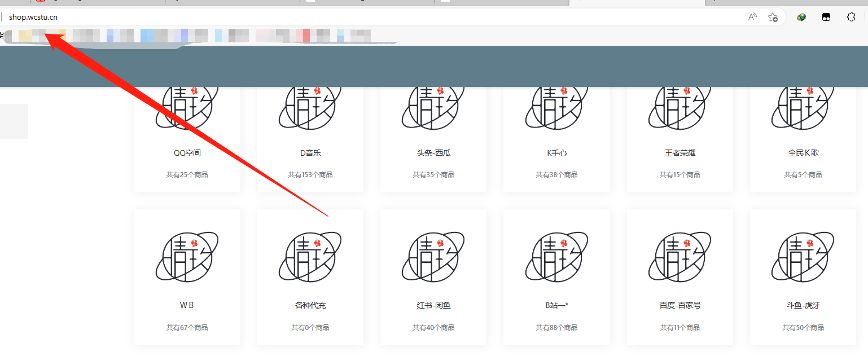Click the text 共有40个商品
This screenshot has width=868, height=356.
pos(433,328)
